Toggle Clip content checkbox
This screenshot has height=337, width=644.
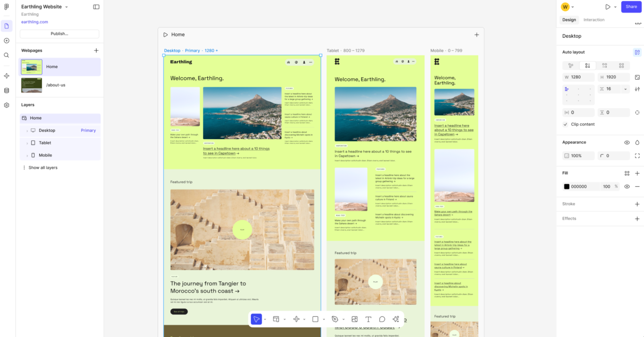coord(565,124)
